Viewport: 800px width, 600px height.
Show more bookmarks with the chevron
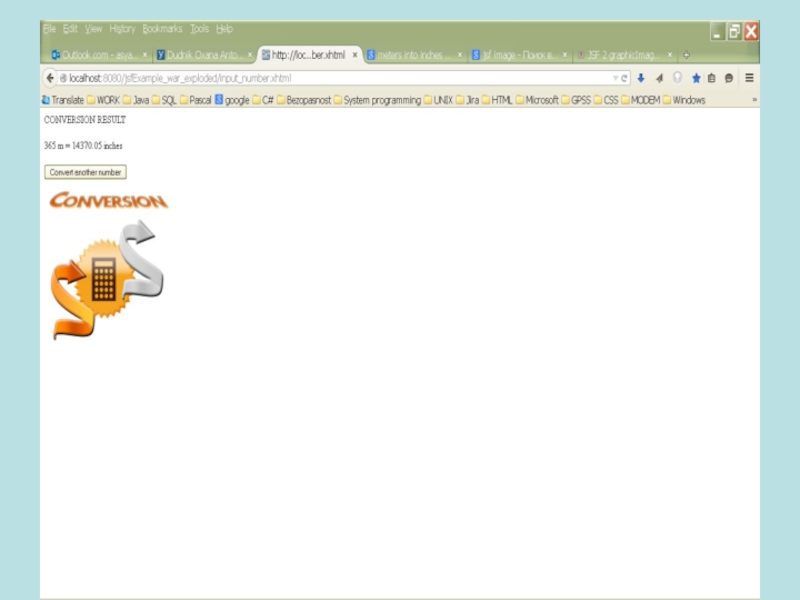pyautogui.click(x=754, y=100)
